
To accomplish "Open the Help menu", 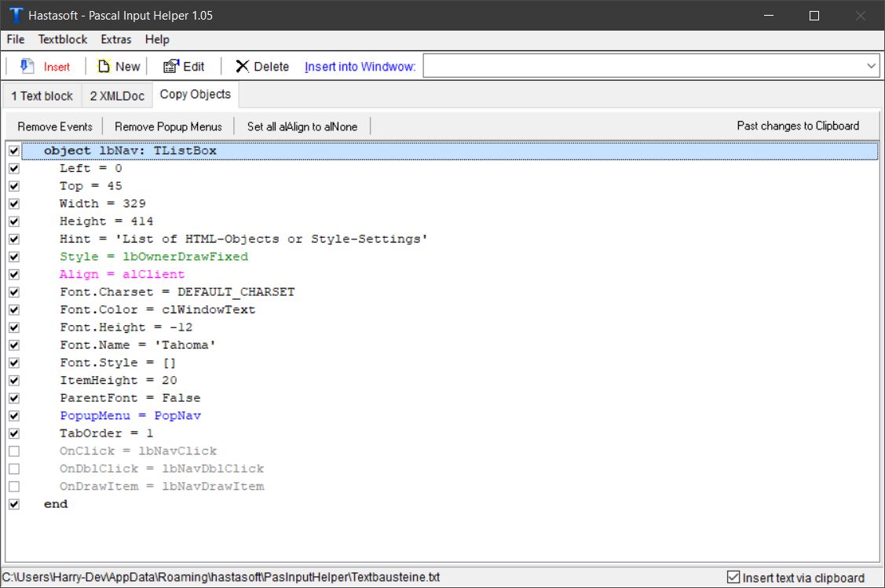I will coord(157,39).
